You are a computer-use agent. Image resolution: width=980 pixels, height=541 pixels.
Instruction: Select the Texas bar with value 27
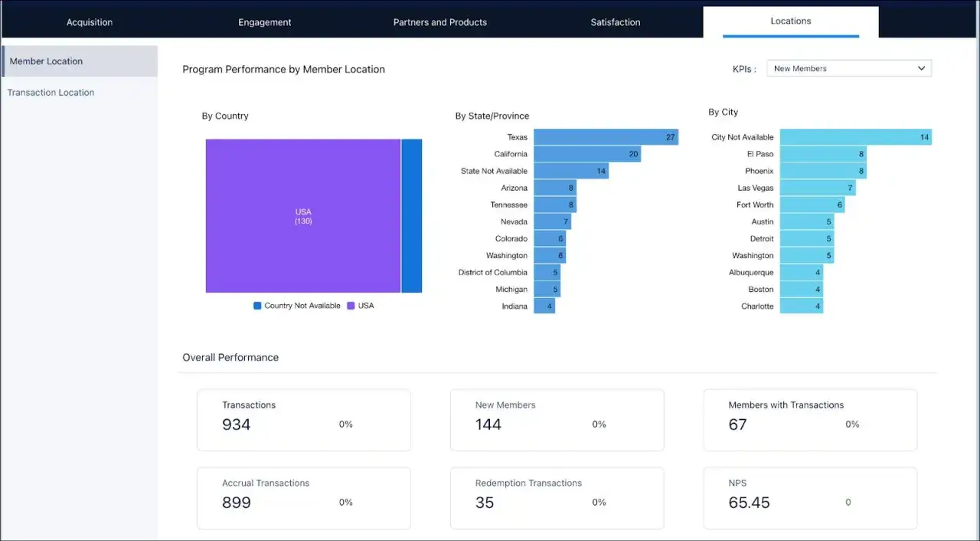606,137
